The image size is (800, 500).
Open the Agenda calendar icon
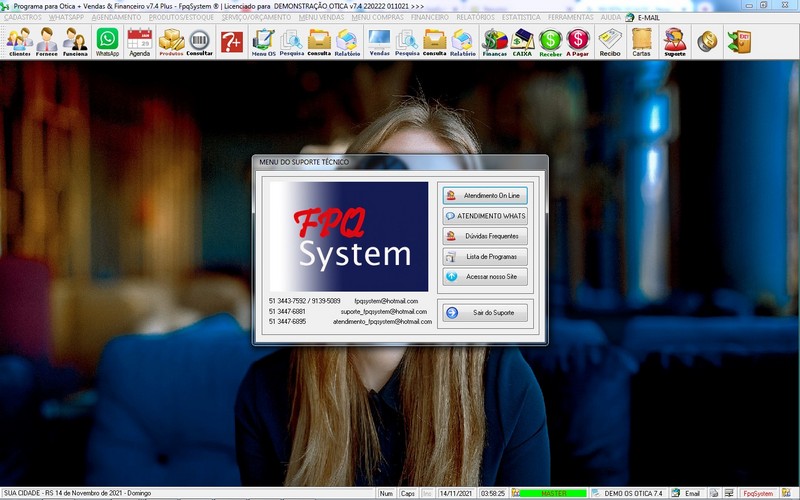(x=140, y=42)
